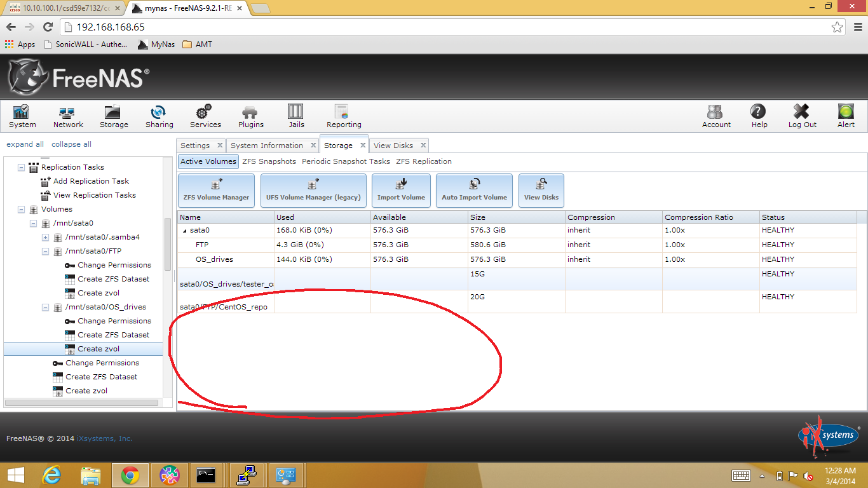
Task: Click the sidebar vertical scrollbar
Action: click(x=168, y=244)
